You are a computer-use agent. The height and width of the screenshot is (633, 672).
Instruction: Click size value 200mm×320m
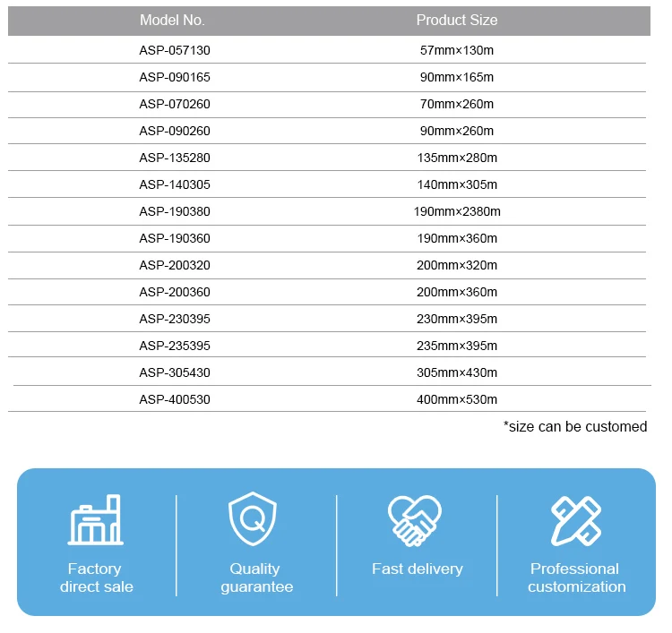pyautogui.click(x=457, y=265)
